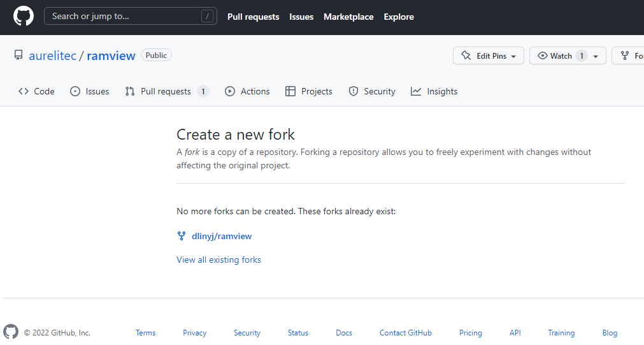This screenshot has height=345, width=644.
Task: Open Explore in the top navigation
Action: [399, 17]
